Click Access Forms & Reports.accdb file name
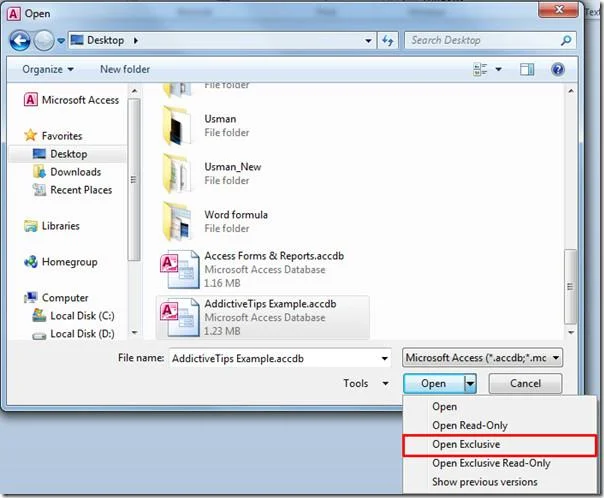Viewport: 604px width, 498px height. pyautogui.click(x=274, y=256)
